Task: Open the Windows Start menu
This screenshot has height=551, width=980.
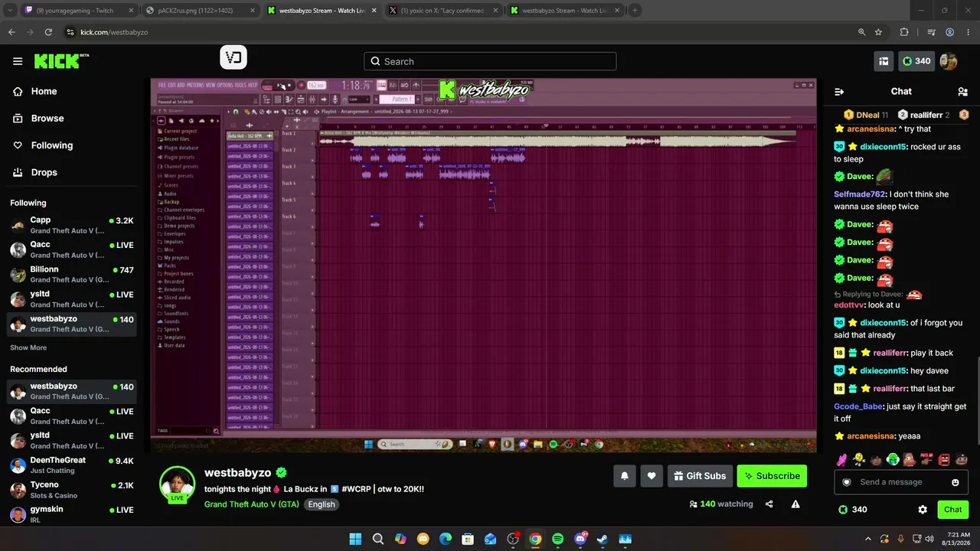Action: (355, 539)
